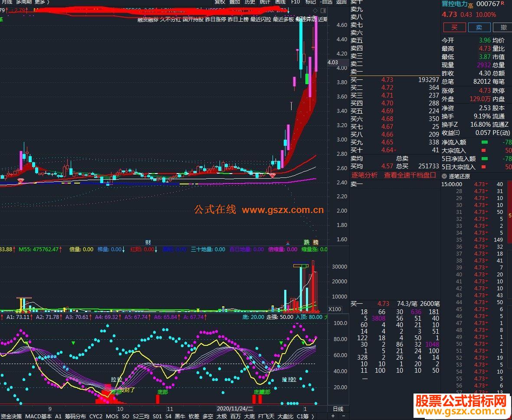Expand 更多 period options arrow
Screen dimensions: 512x420
click(x=48, y=2)
